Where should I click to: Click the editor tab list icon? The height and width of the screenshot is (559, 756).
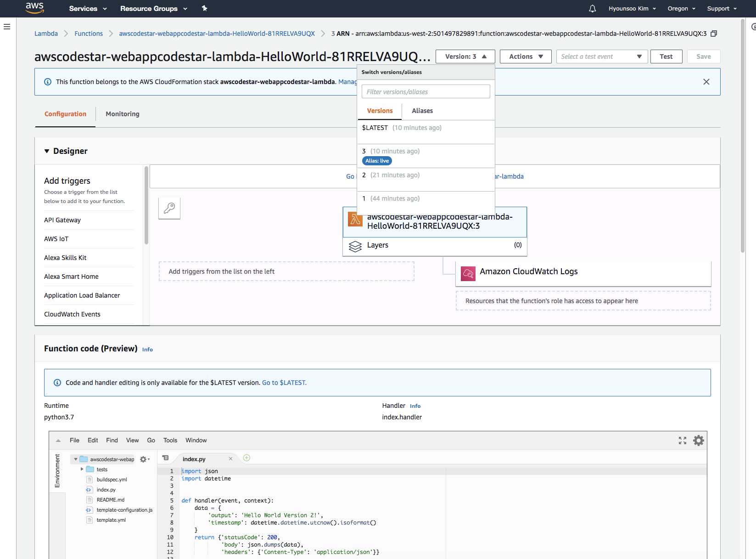coord(166,458)
